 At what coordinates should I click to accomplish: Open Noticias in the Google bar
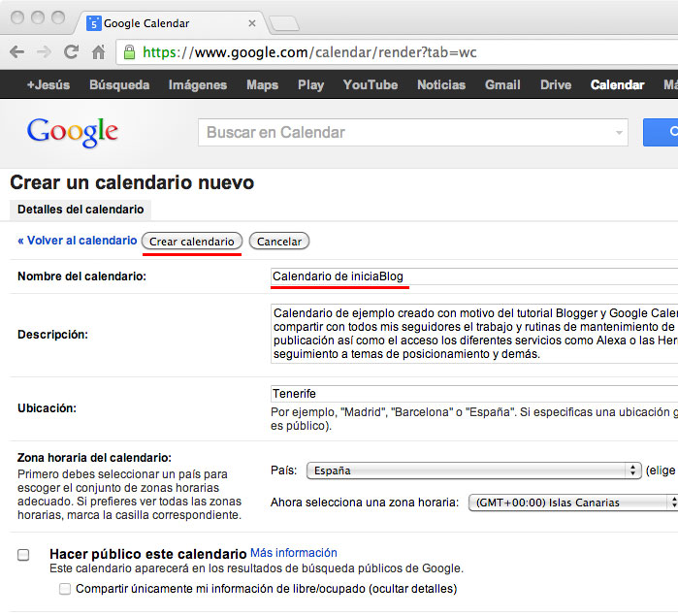pyautogui.click(x=441, y=84)
